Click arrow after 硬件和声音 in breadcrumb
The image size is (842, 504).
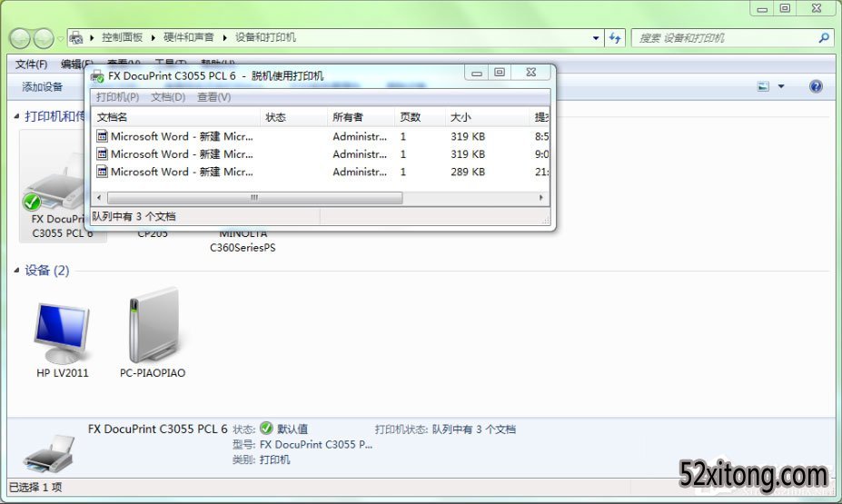point(224,37)
